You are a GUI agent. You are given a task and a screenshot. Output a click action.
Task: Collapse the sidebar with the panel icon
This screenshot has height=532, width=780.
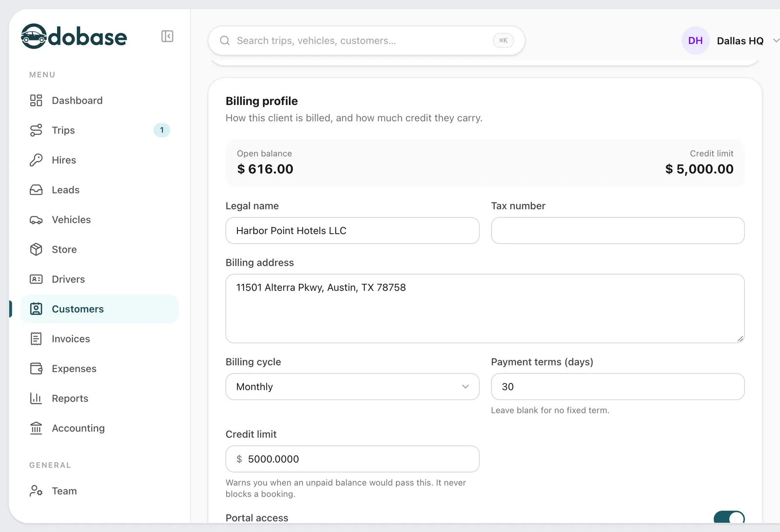point(167,36)
